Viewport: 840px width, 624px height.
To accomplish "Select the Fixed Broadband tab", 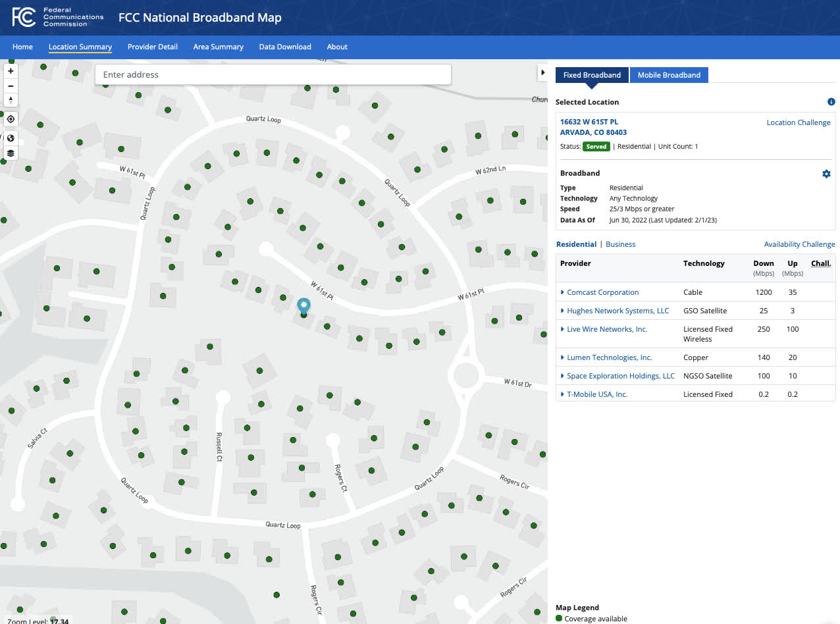I will (x=592, y=75).
